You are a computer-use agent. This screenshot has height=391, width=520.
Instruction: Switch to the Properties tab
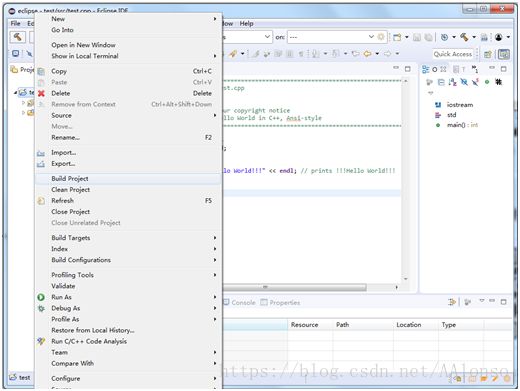(x=280, y=302)
